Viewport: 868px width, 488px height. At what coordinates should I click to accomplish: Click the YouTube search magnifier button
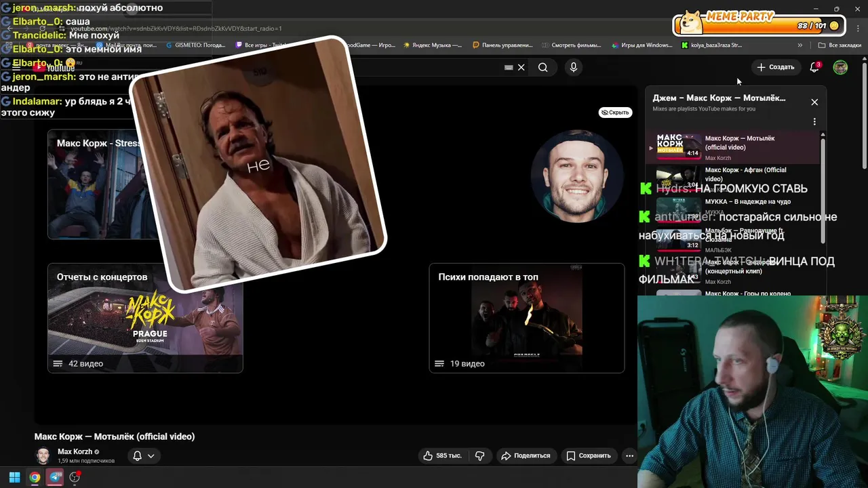point(542,67)
